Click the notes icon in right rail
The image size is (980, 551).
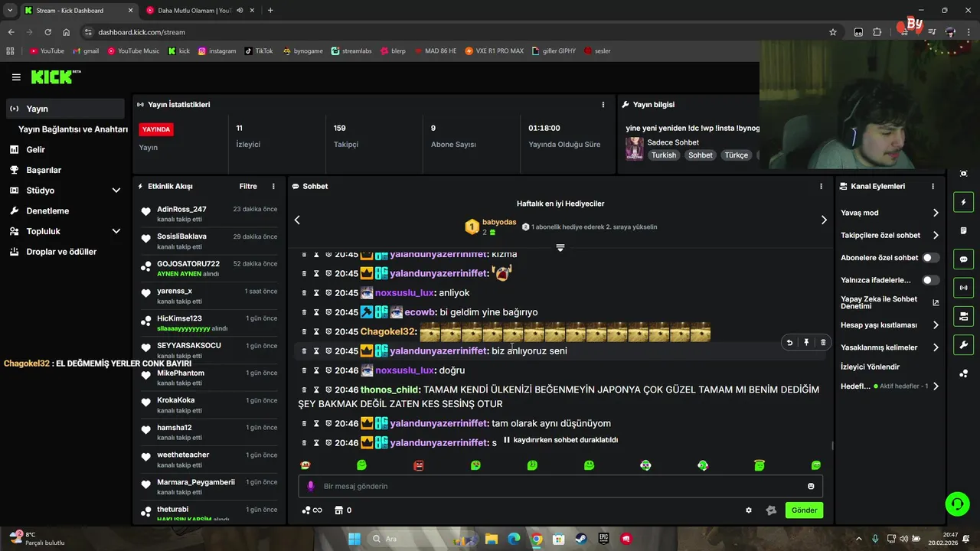963,231
